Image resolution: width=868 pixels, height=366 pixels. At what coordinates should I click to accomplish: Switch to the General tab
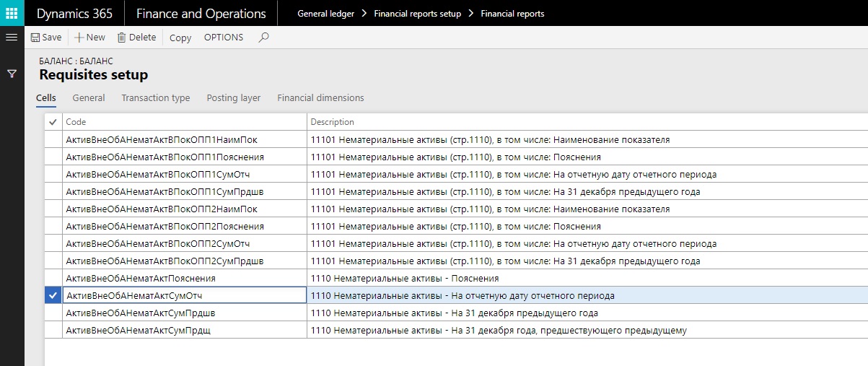click(x=89, y=98)
